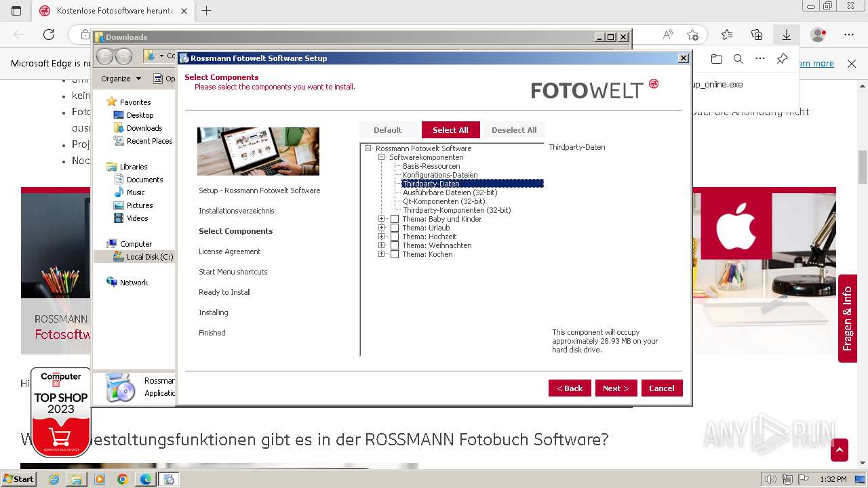Collapse Softwarekomponenten tree node
This screenshot has height=488, width=868.
point(382,157)
